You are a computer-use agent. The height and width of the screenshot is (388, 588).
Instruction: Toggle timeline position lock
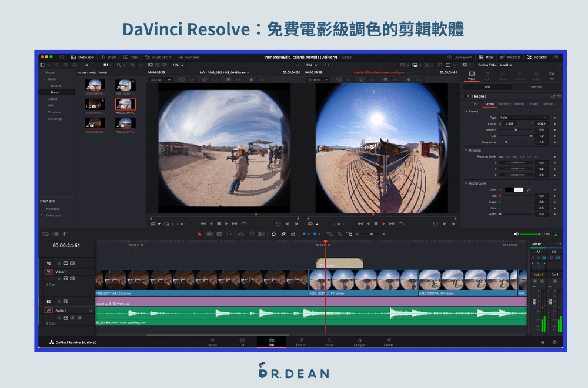pyautogui.click(x=293, y=234)
